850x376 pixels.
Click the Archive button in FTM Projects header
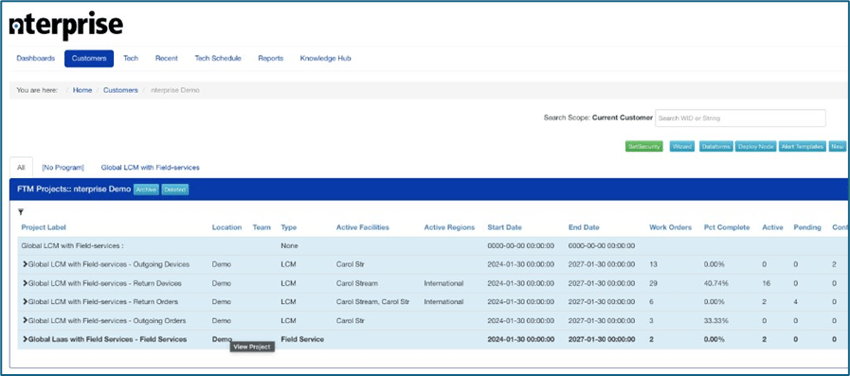[146, 190]
